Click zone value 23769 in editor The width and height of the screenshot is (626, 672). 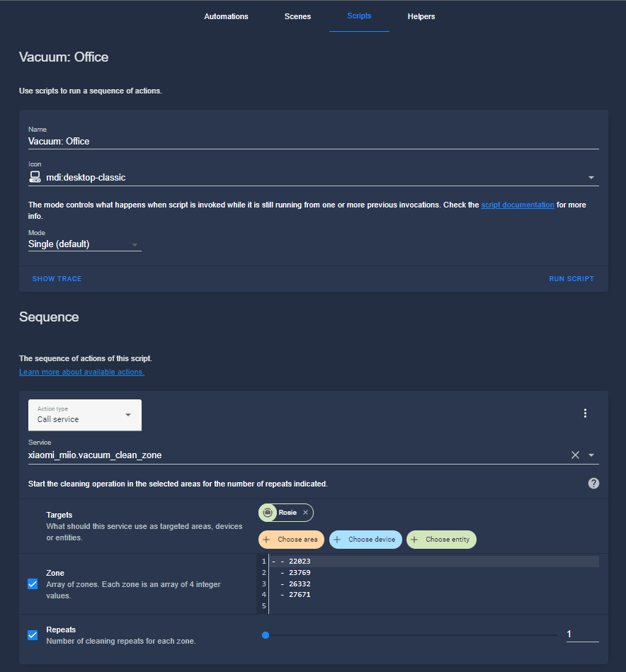point(300,573)
